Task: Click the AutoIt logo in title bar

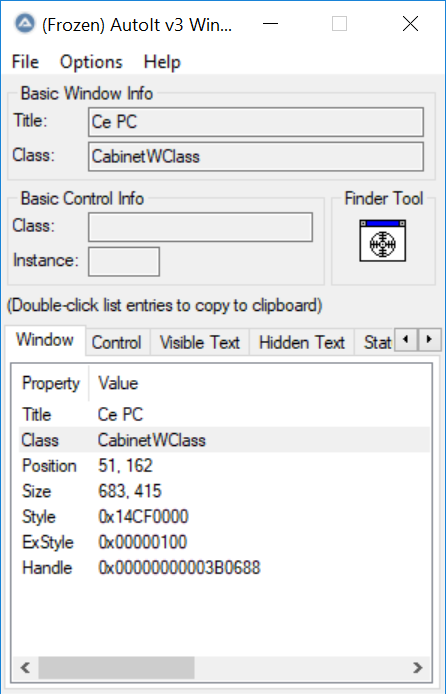Action: (x=25, y=23)
